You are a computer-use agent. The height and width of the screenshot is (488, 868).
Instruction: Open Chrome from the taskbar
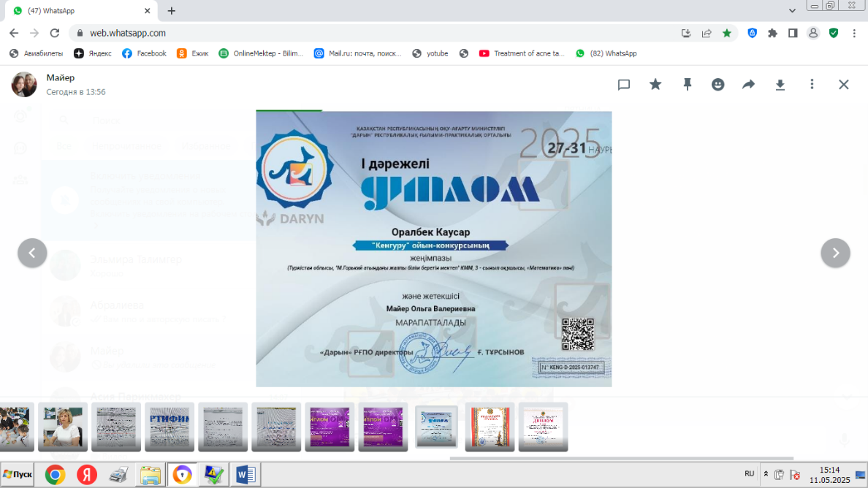coord(55,475)
